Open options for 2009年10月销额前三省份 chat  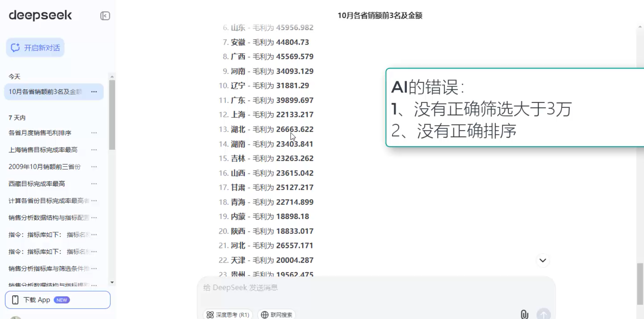[x=94, y=167]
